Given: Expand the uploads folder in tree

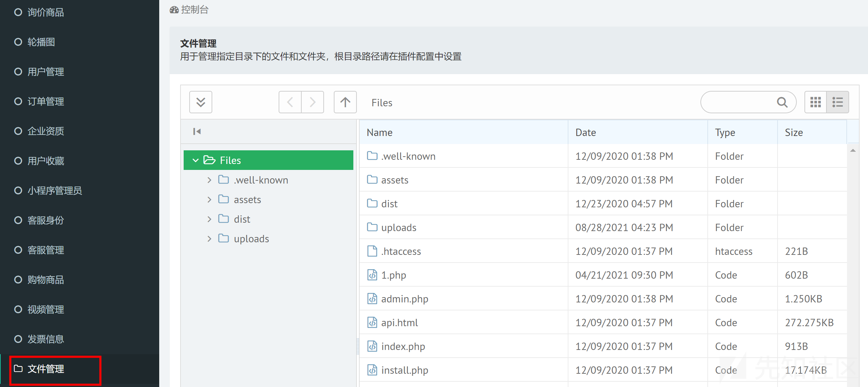Looking at the screenshot, I should 209,239.
